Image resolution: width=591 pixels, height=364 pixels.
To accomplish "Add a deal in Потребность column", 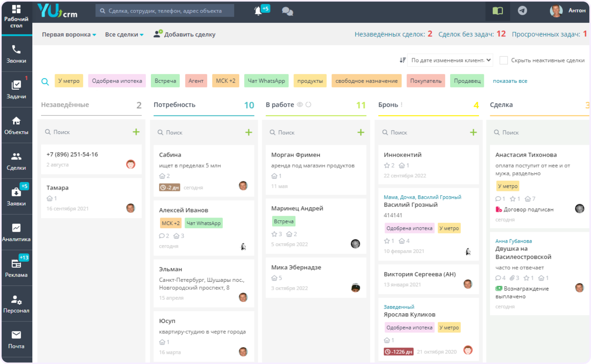I will 249,132.
